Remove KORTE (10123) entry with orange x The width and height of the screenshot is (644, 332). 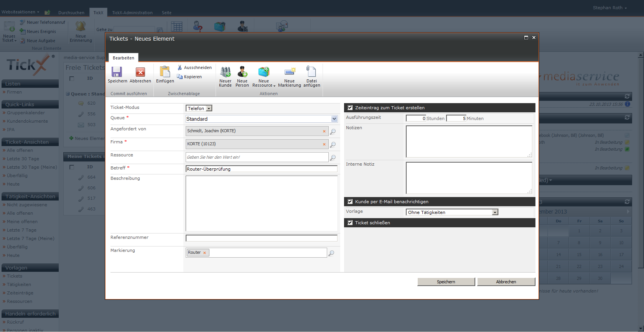click(324, 145)
